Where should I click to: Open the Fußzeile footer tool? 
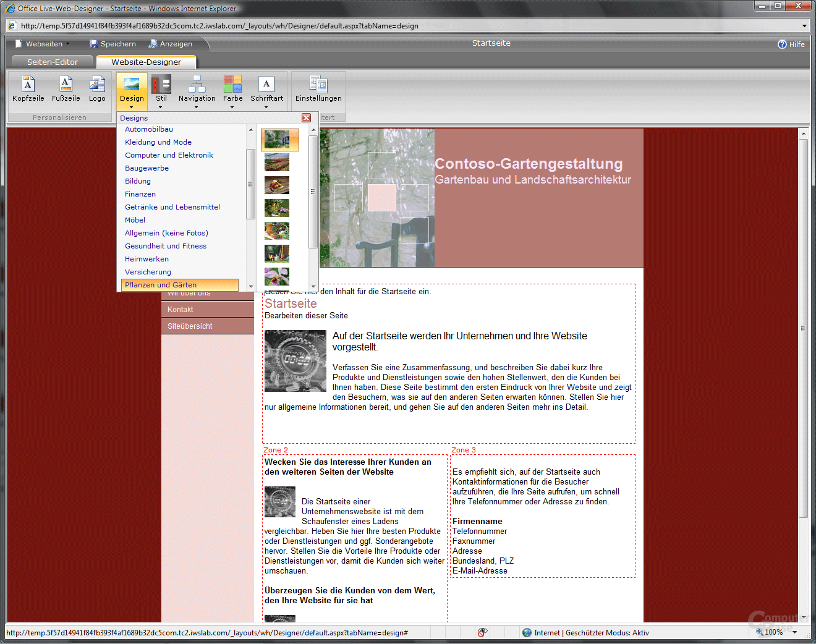point(66,89)
